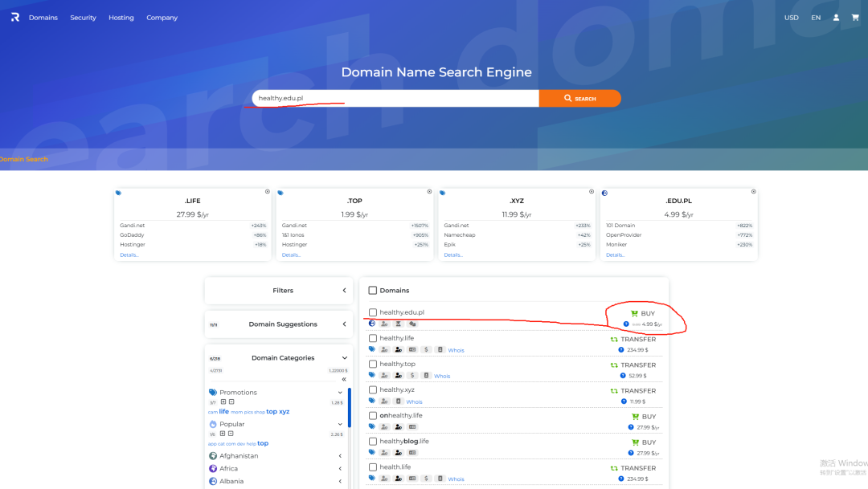The width and height of the screenshot is (868, 489).
Task: Open the Security menu
Action: tap(83, 18)
